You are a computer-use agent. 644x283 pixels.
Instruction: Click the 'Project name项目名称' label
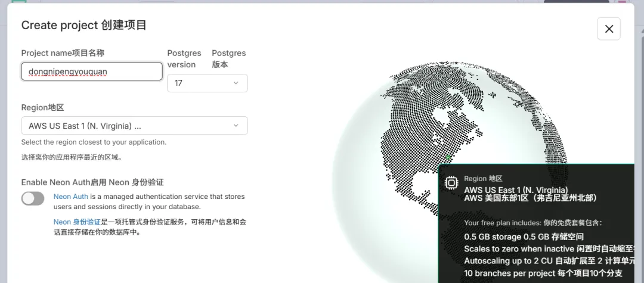click(x=63, y=53)
